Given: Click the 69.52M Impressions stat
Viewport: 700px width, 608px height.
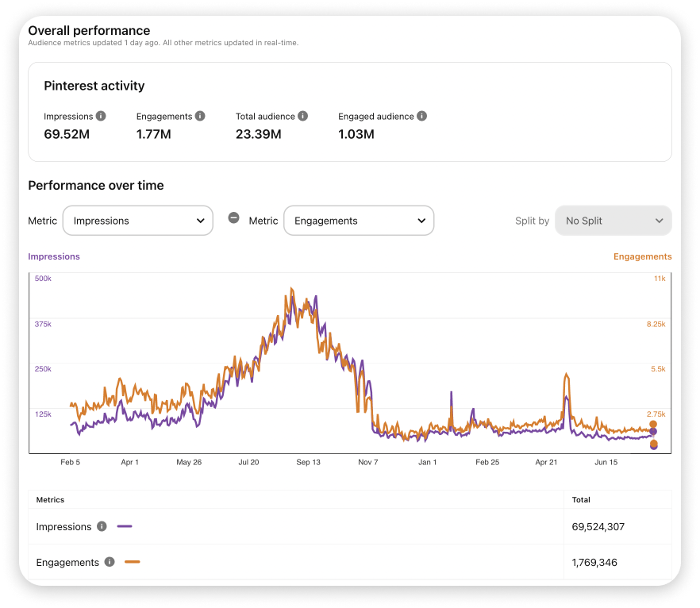Looking at the screenshot, I should [x=67, y=134].
